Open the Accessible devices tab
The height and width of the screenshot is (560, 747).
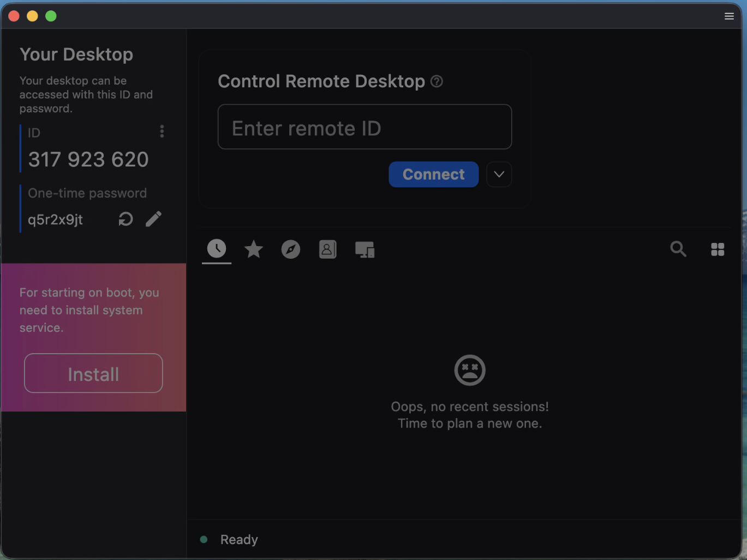[x=364, y=249]
